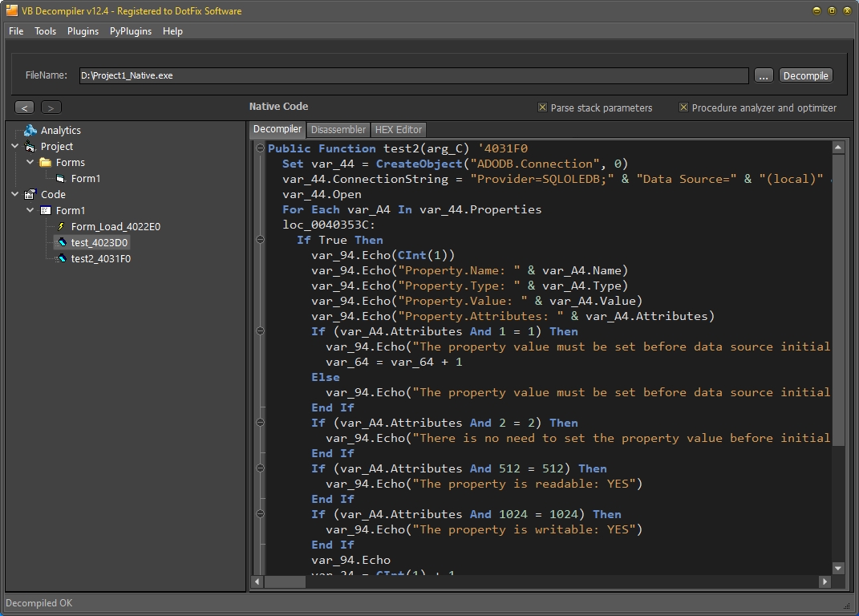This screenshot has width=859, height=616.
Task: Collapse the Code tree node
Action: (x=14, y=195)
